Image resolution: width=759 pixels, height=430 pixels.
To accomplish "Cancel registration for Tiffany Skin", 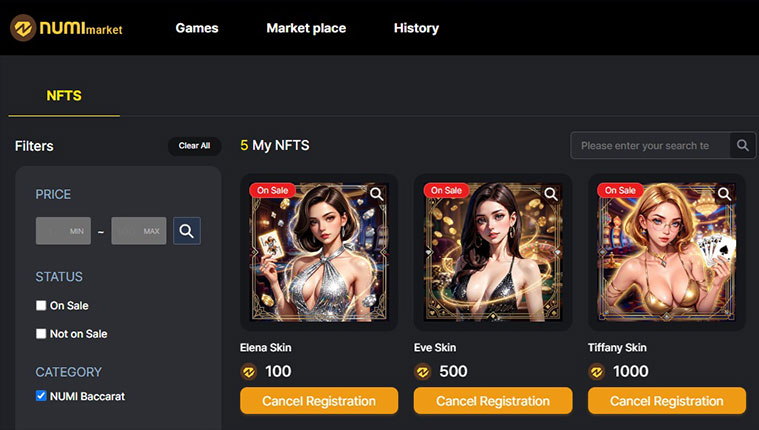I will pos(667,401).
